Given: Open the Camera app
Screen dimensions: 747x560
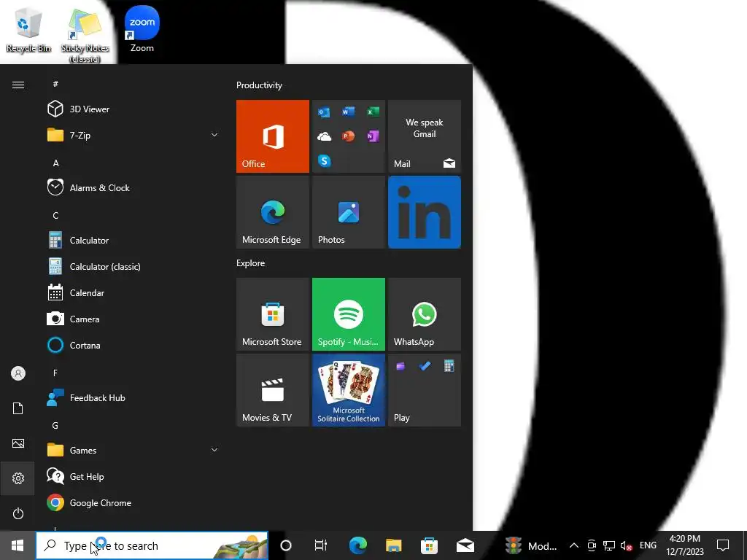Looking at the screenshot, I should pos(133,319).
